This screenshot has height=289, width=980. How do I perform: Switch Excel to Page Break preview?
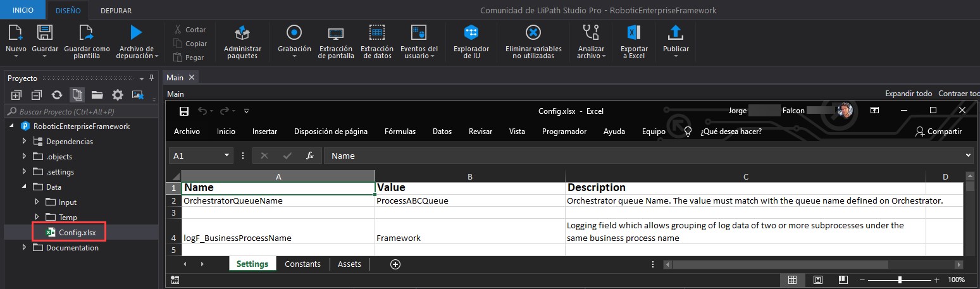pos(842,280)
